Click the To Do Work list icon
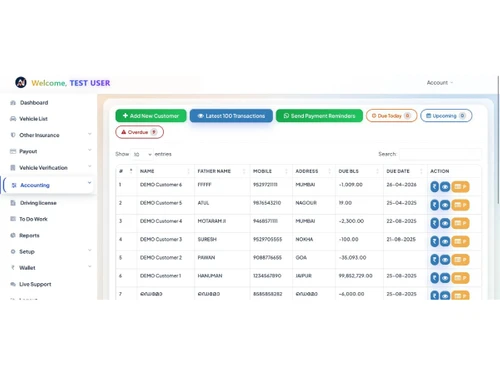Image resolution: width=500 pixels, height=375 pixels. tap(13, 219)
